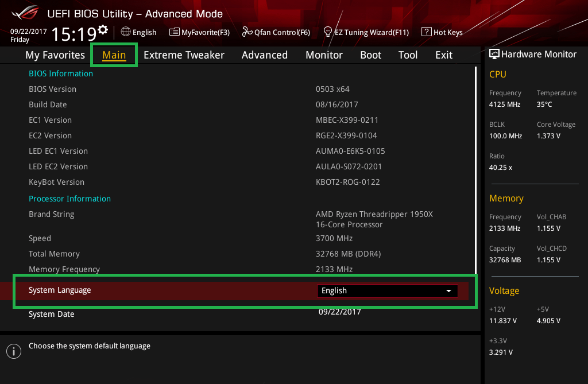
Task: Click BIOS Information section heading
Action: point(61,73)
